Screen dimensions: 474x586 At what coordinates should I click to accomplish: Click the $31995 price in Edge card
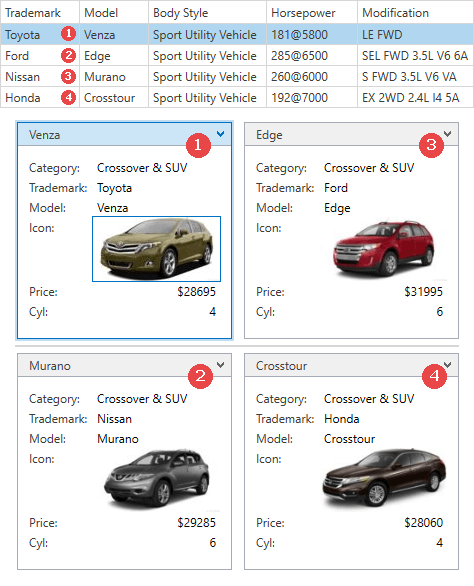(x=424, y=292)
